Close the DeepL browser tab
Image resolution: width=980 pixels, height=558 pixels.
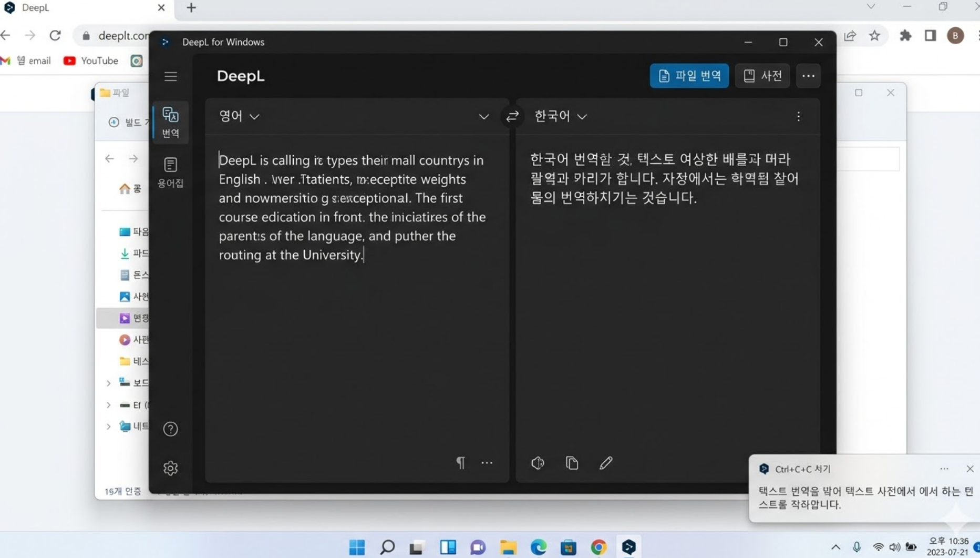[161, 8]
